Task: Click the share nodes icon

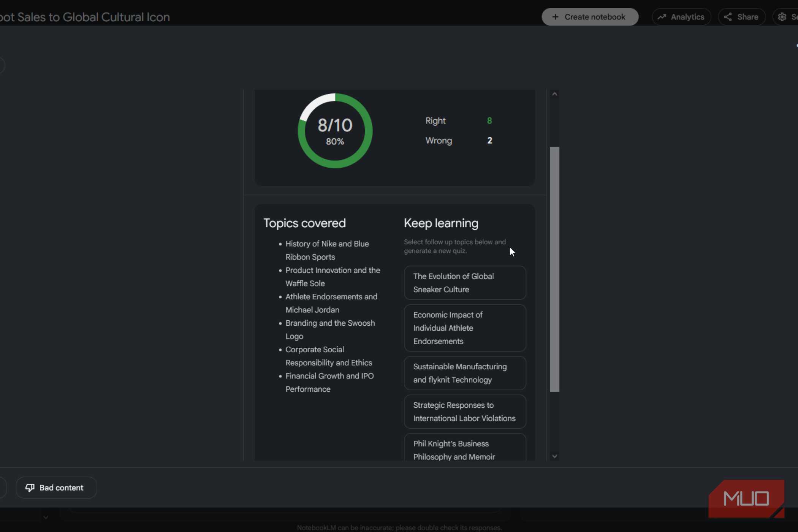Action: 728,17
